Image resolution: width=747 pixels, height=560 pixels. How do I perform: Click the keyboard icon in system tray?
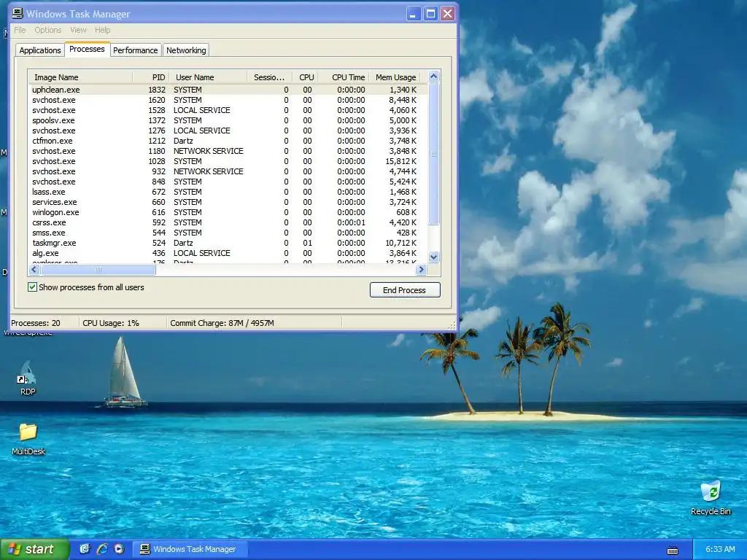(x=673, y=550)
